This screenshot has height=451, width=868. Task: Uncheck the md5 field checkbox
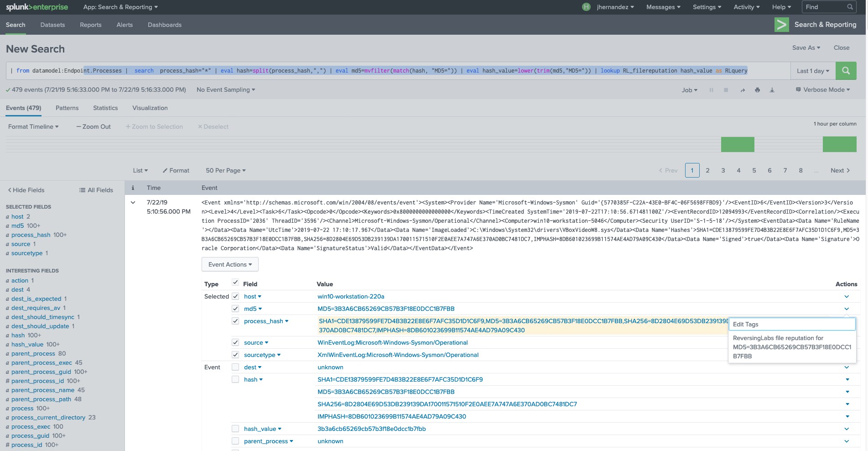coord(235,309)
